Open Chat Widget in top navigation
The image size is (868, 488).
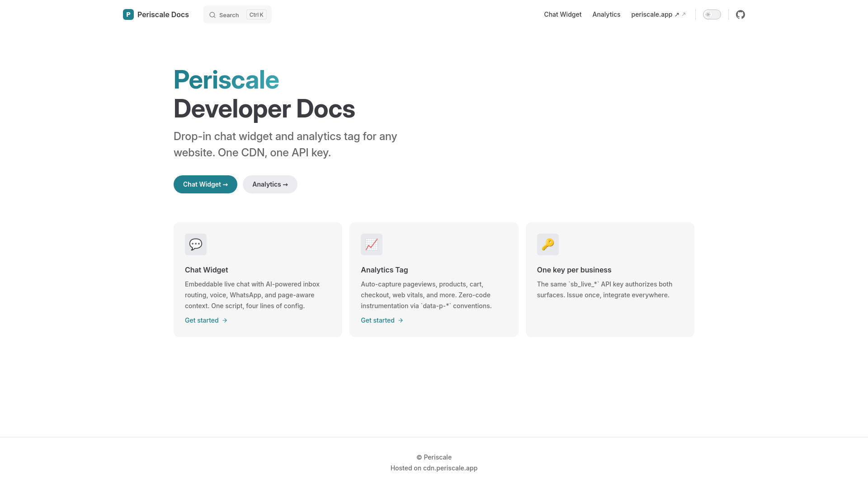tap(563, 14)
